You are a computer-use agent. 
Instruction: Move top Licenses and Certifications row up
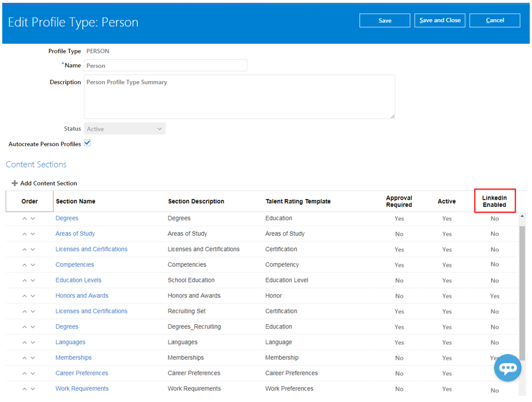click(x=24, y=249)
